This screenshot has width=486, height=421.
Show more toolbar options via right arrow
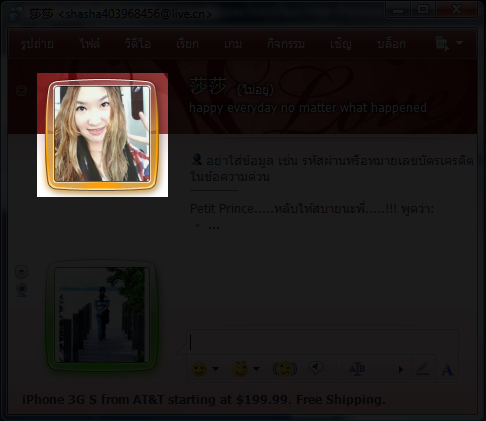pyautogui.click(x=401, y=369)
